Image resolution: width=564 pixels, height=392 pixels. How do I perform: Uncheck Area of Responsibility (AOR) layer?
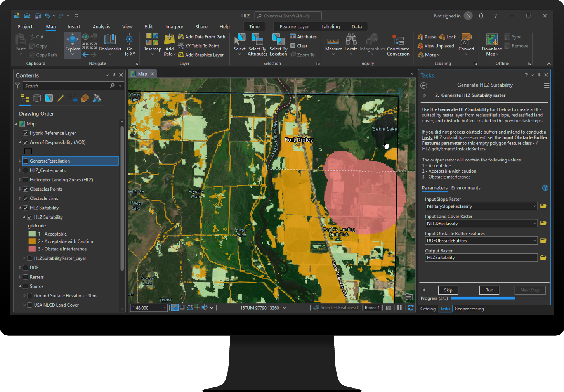pos(26,142)
